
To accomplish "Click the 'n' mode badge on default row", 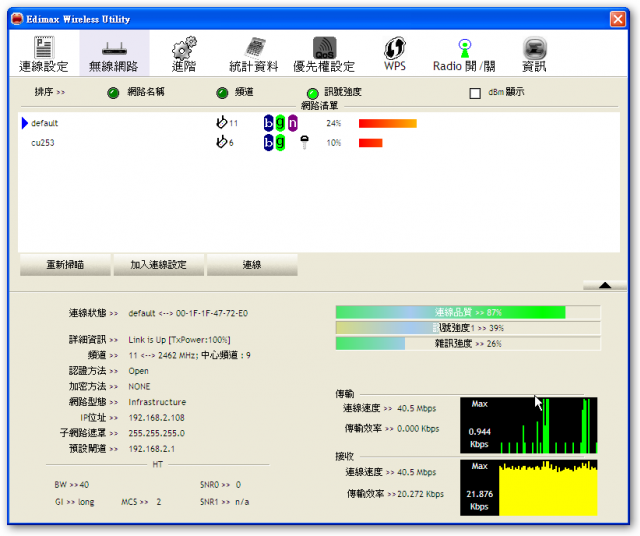I will pos(293,123).
